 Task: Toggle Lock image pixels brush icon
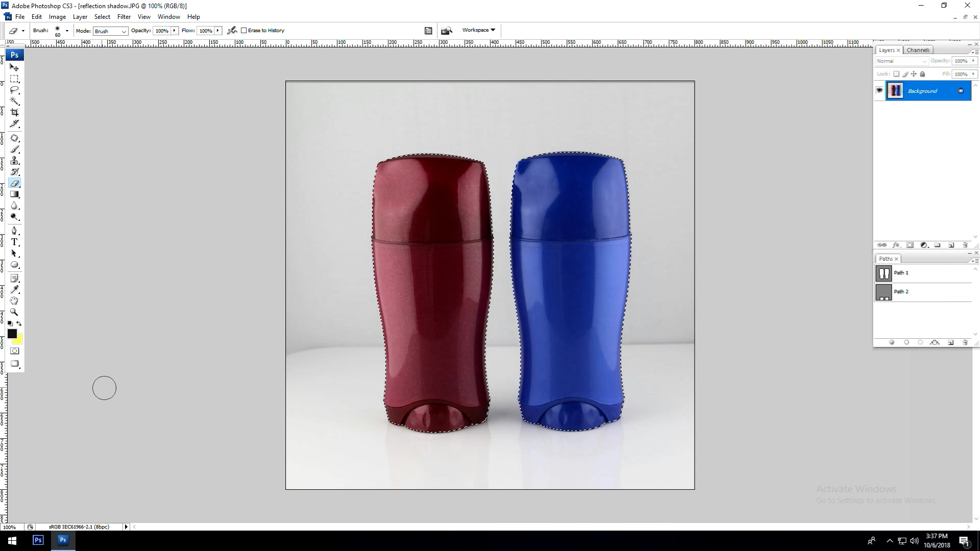(905, 74)
